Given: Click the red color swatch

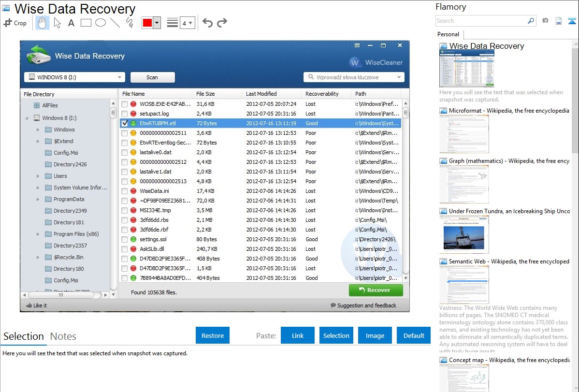Looking at the screenshot, I should pos(147,23).
